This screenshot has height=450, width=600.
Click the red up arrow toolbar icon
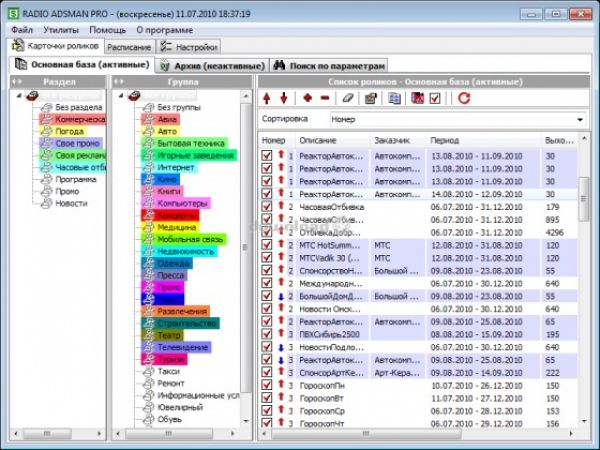267,98
